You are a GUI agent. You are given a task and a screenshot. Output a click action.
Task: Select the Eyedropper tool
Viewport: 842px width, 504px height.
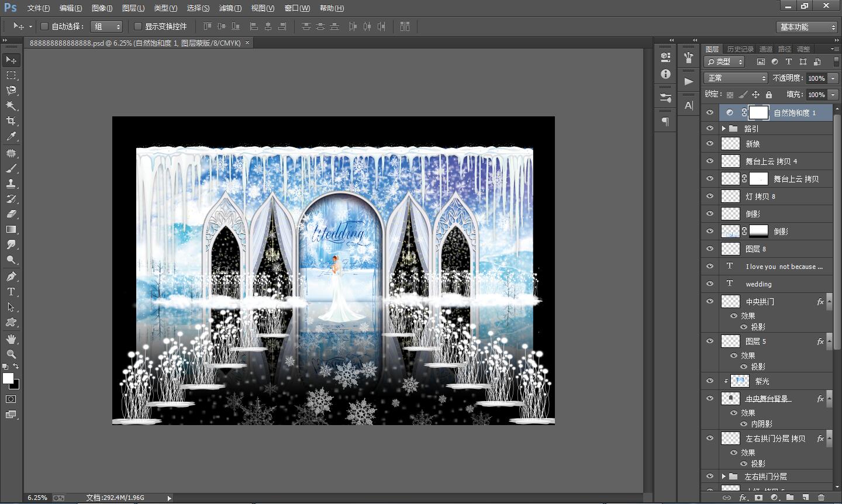click(x=11, y=136)
